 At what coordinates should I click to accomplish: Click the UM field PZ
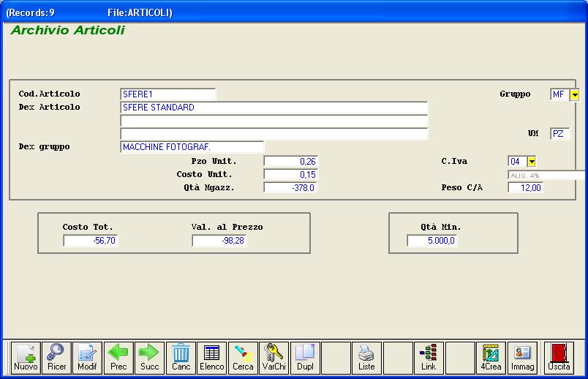click(560, 134)
